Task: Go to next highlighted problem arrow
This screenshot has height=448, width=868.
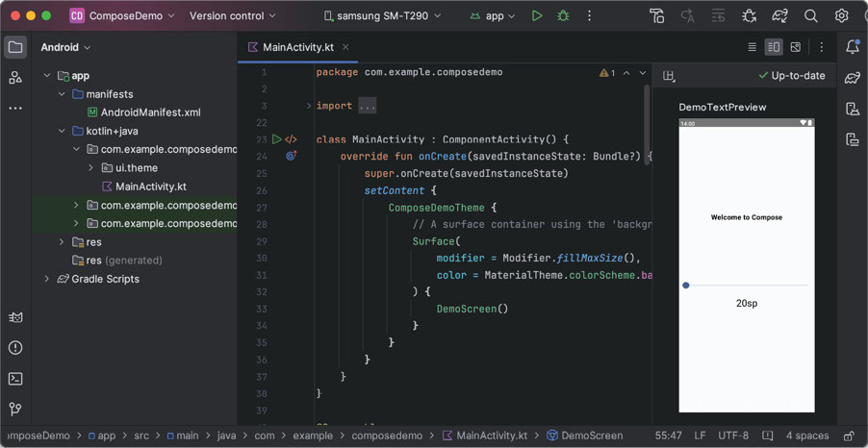Action: pos(643,72)
